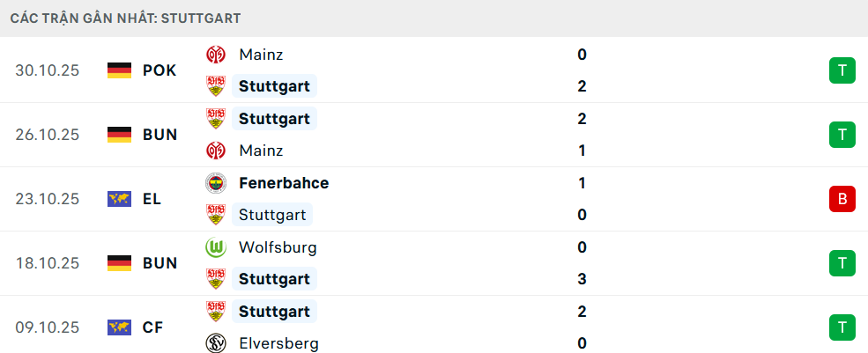Open the Fenerbahce team link
The image size is (868, 353).
284,183
